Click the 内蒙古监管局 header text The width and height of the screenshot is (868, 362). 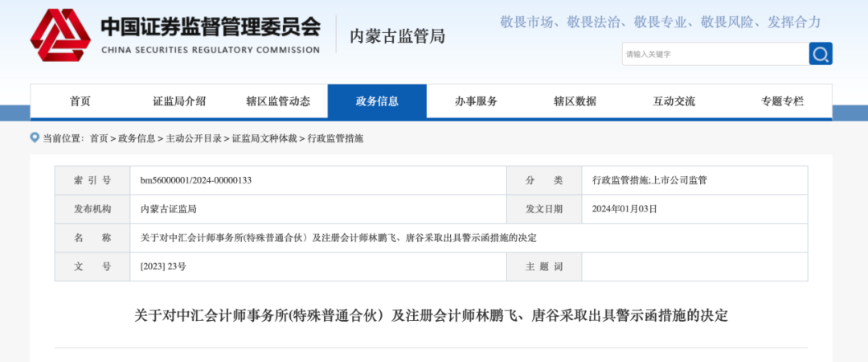(x=397, y=36)
